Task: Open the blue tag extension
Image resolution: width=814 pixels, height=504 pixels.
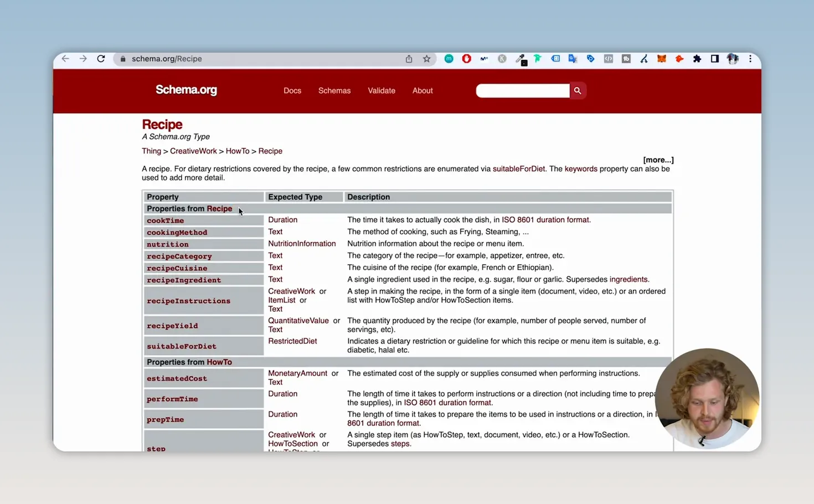Action: click(x=591, y=59)
